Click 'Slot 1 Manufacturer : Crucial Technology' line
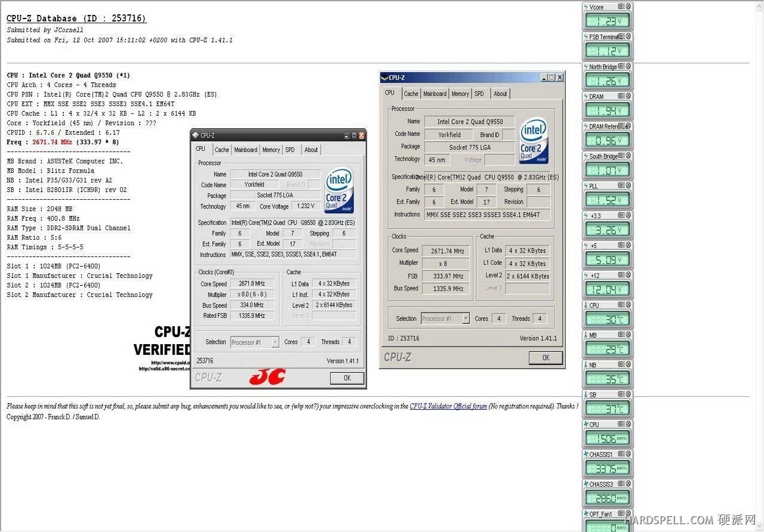Viewport: 764px width, 532px height. [x=80, y=276]
